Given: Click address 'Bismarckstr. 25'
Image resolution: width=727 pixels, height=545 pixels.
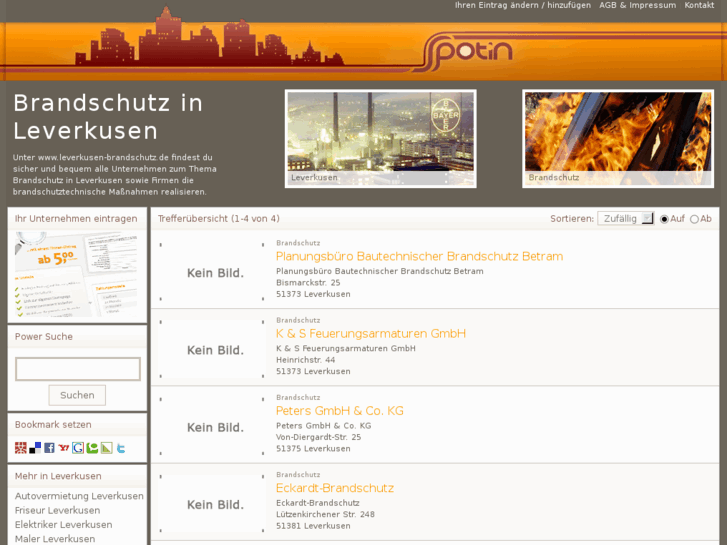Looking at the screenshot, I should coord(308,282).
